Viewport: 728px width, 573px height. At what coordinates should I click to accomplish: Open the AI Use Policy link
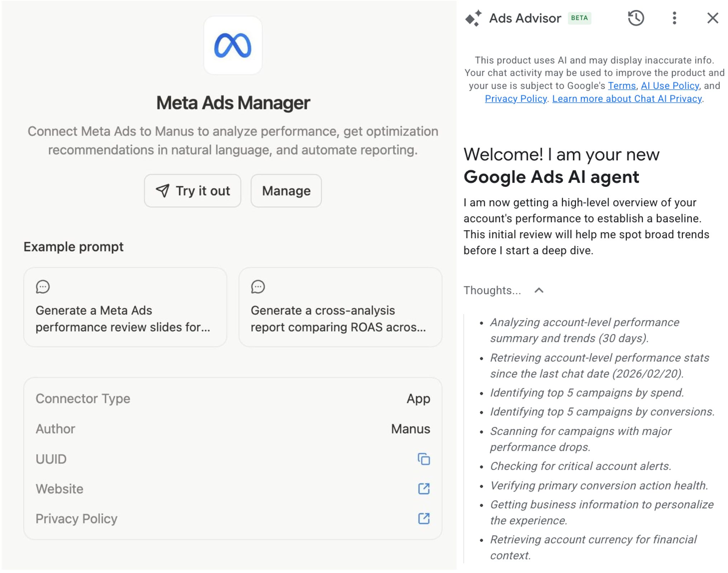pyautogui.click(x=670, y=86)
